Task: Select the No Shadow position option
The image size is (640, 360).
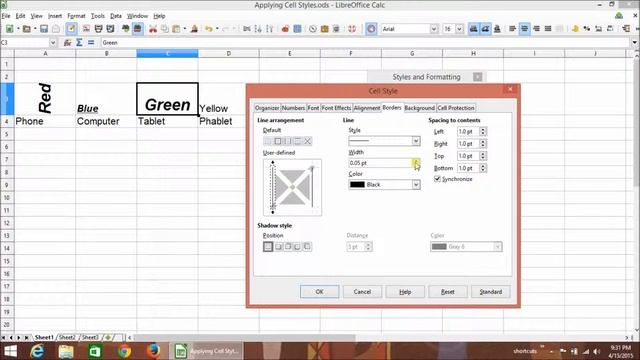Action: click(x=268, y=247)
